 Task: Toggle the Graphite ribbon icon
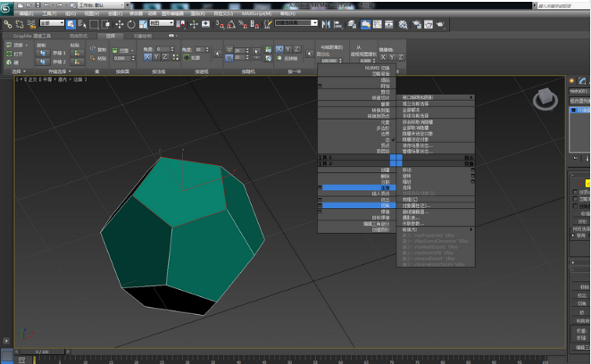point(365,24)
